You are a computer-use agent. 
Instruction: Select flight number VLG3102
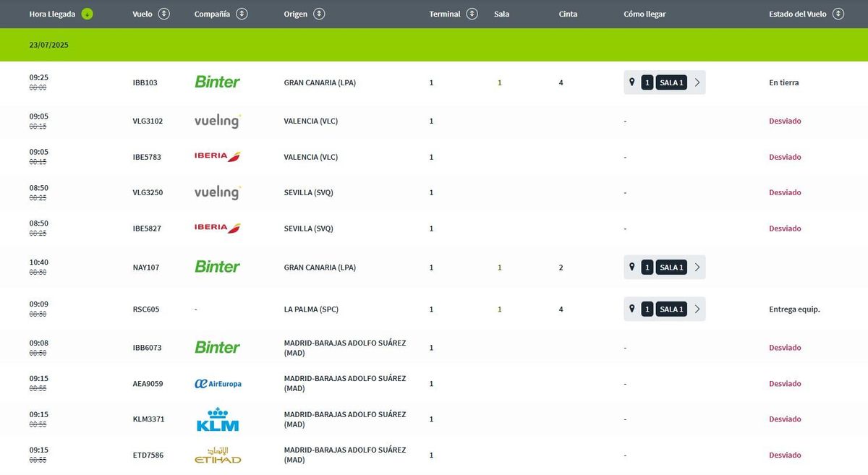(x=148, y=121)
